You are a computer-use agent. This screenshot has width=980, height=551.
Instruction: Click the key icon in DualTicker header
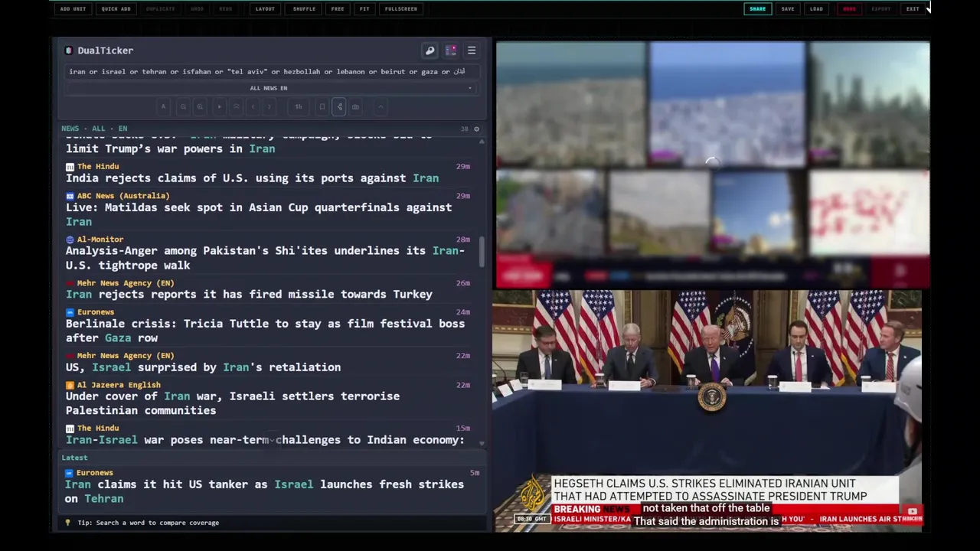(430, 51)
